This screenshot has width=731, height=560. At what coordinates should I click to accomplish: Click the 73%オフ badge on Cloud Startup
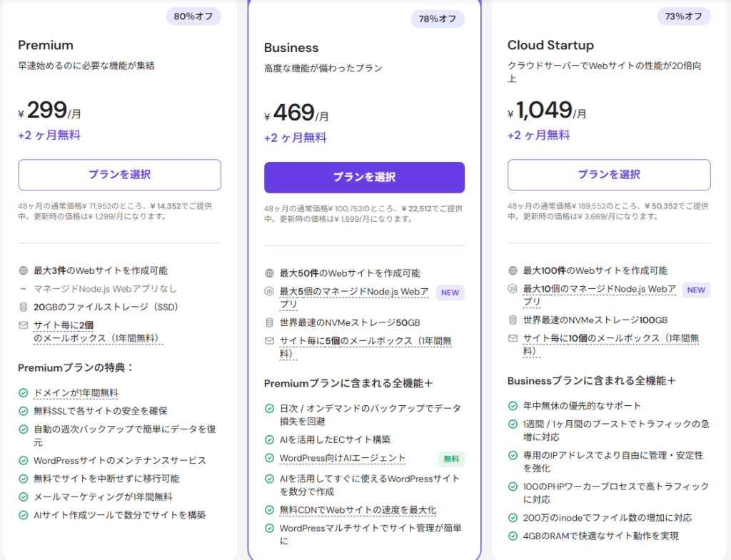pos(683,16)
